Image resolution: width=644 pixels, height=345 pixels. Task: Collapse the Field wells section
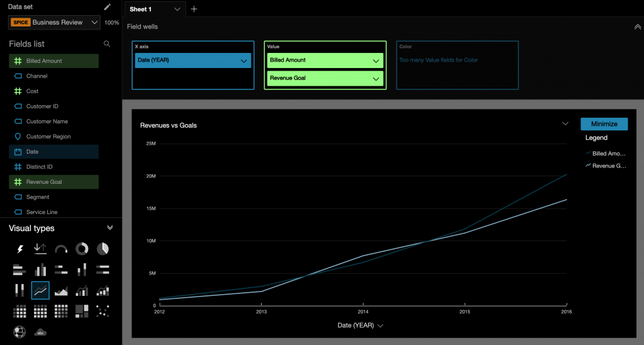(x=638, y=26)
